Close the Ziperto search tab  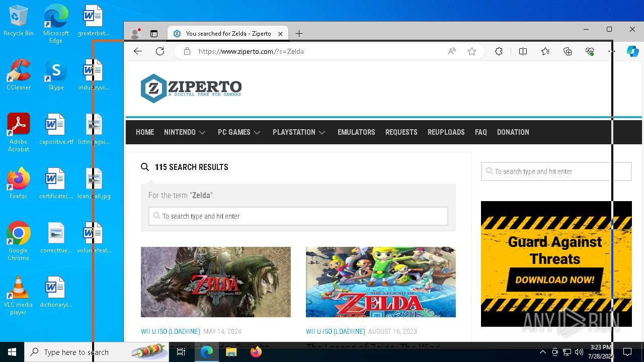coord(281,34)
